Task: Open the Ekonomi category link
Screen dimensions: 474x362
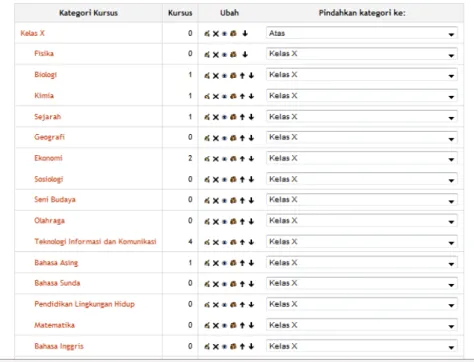Action: [x=48, y=158]
